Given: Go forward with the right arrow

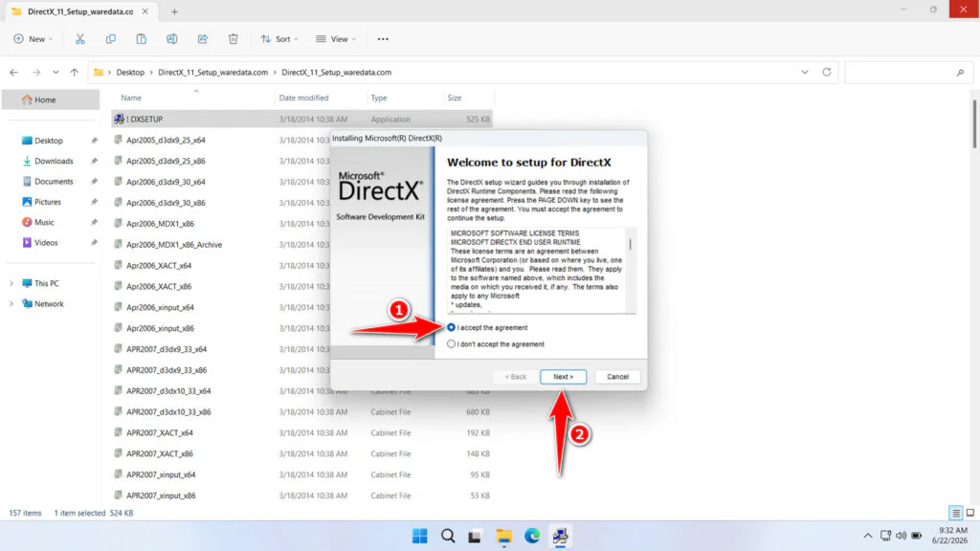Looking at the screenshot, I should pyautogui.click(x=36, y=73).
